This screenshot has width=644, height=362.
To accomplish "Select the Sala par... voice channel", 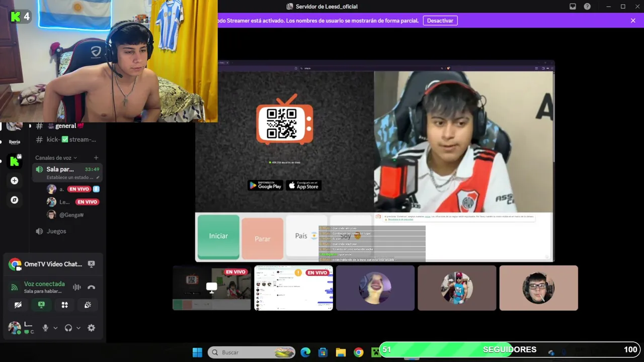I will (67, 172).
